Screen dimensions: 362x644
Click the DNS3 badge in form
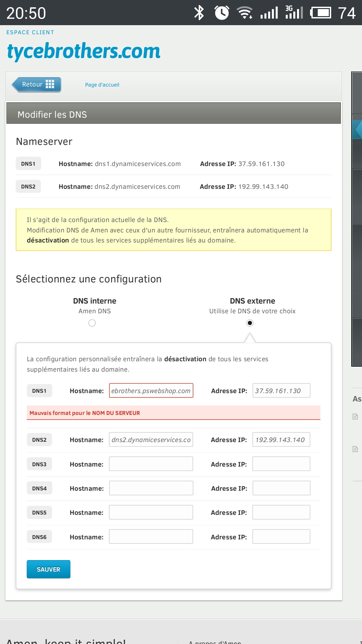coord(40,464)
